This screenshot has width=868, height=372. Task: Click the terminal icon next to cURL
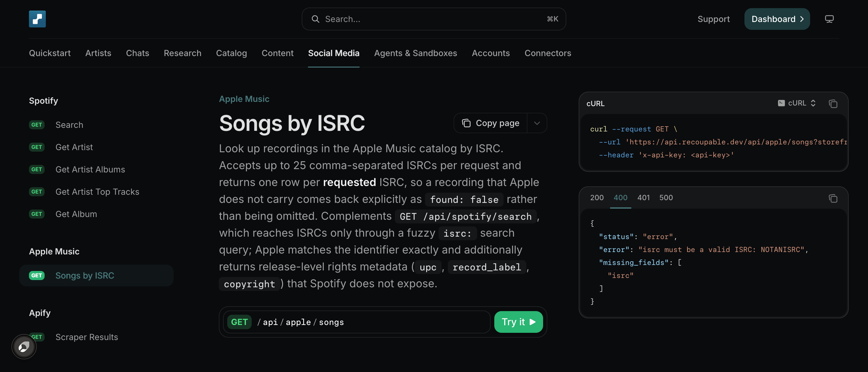pos(781,103)
